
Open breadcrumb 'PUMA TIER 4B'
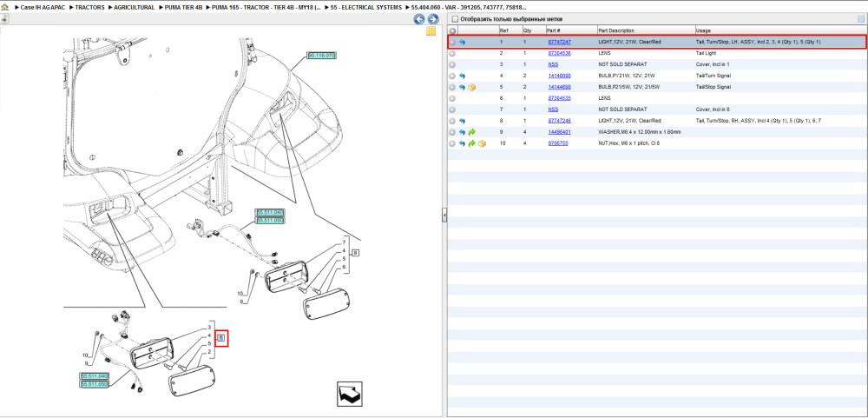183,8
